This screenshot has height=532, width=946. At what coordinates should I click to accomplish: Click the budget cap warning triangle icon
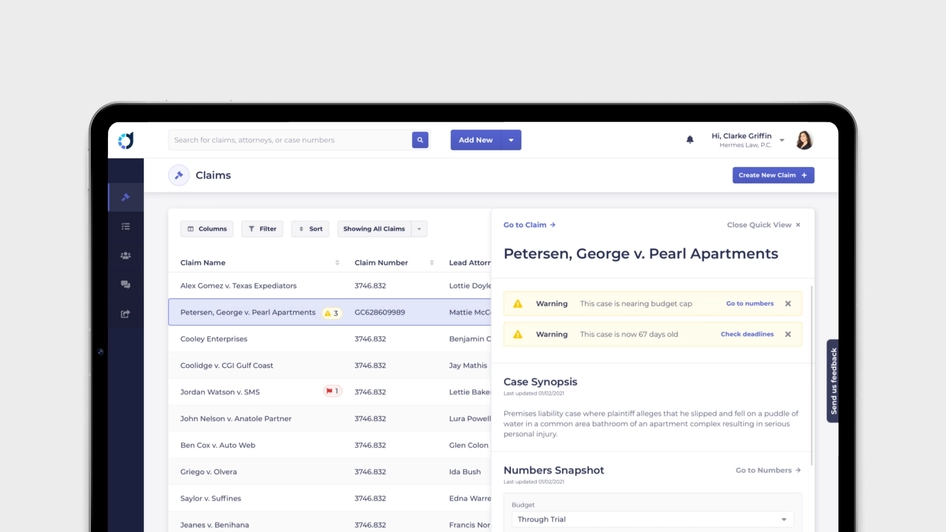[x=518, y=303]
